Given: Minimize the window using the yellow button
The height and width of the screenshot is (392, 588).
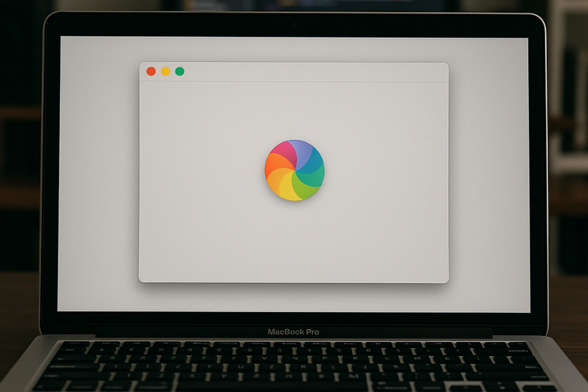Looking at the screenshot, I should pyautogui.click(x=166, y=72).
